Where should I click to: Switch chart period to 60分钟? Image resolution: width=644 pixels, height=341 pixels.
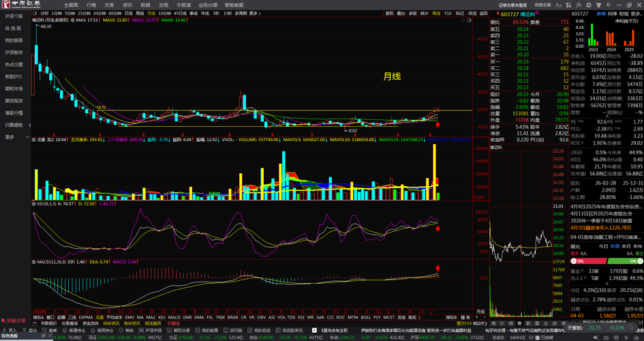(115, 13)
